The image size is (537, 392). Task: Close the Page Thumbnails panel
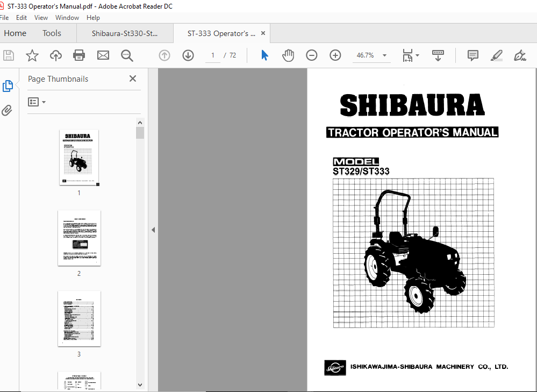[x=133, y=79]
